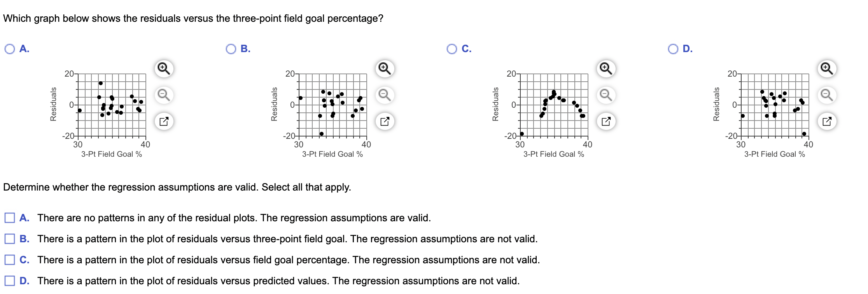Image resolution: width=868 pixels, height=294 pixels.
Task: Select answer choice B radio button
Action: (230, 48)
